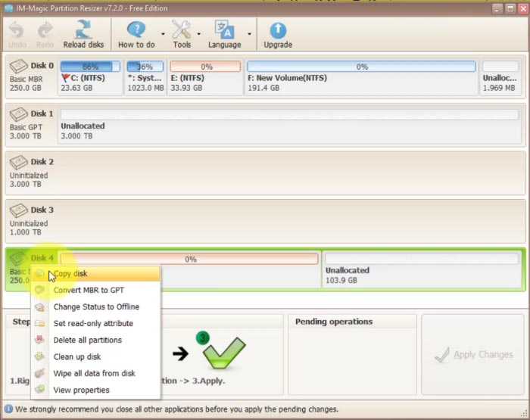
Task: Click the Undo toolbar icon
Action: (16, 30)
